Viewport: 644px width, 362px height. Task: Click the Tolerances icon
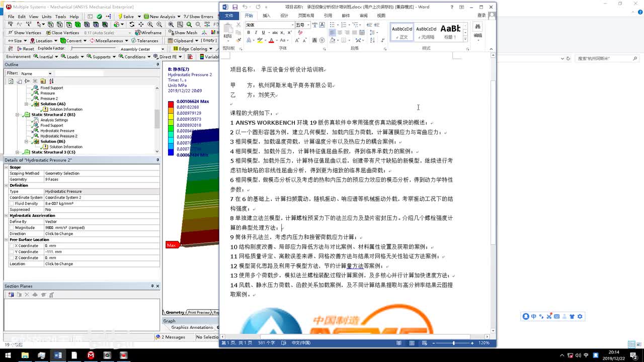click(x=133, y=41)
